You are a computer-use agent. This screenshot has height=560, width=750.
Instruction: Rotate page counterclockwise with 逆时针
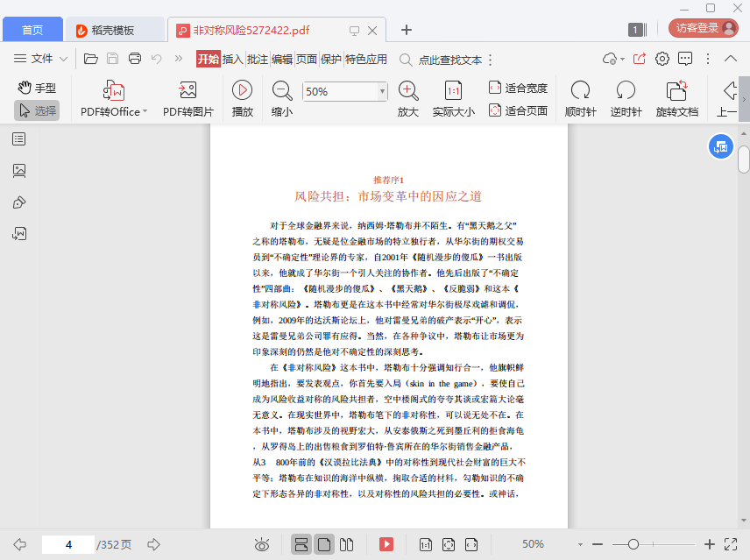click(626, 90)
